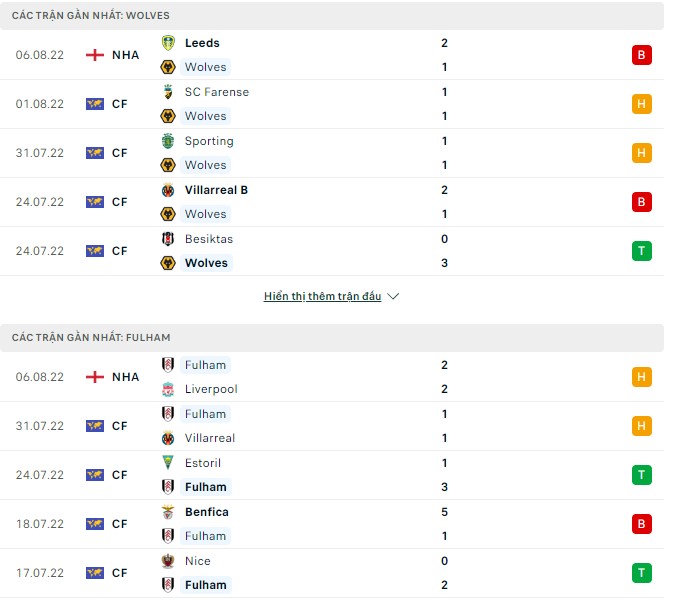673x600 pixels.
Task: Click the Villarreal B team crest
Action: 168,190
